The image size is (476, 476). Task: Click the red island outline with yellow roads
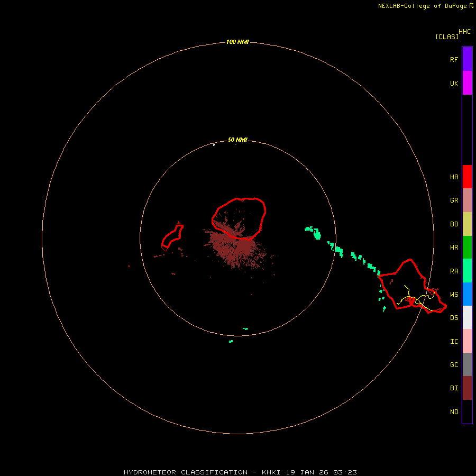(412, 286)
